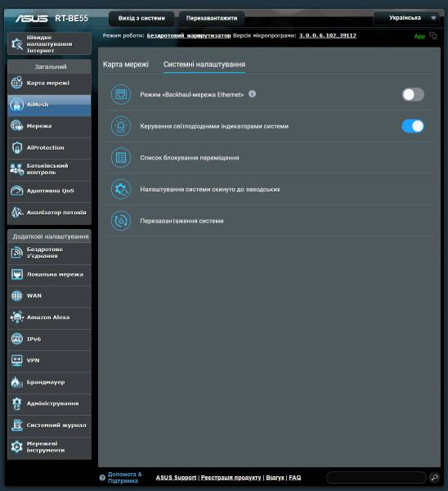Click the system reboot power icon
The width and height of the screenshot is (448, 491).
pyautogui.click(x=121, y=221)
